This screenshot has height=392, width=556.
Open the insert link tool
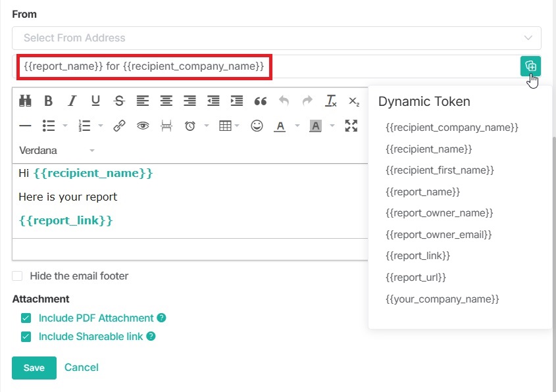point(119,126)
